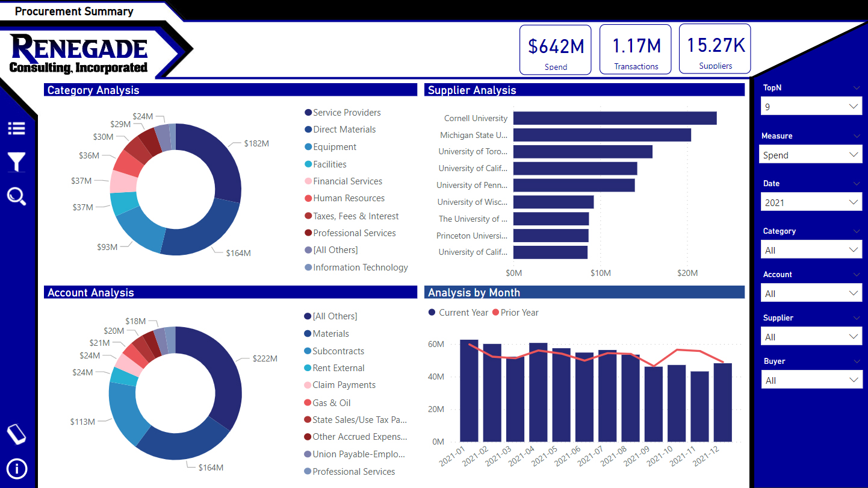Click the eraser clear-filters icon
This screenshot has height=488, width=868.
click(x=16, y=434)
